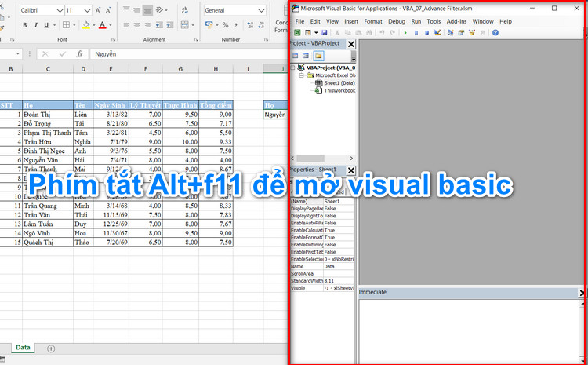Click the Accounting Number Format icon
Image resolution: width=588 pixels, height=365 pixels.
tap(209, 25)
